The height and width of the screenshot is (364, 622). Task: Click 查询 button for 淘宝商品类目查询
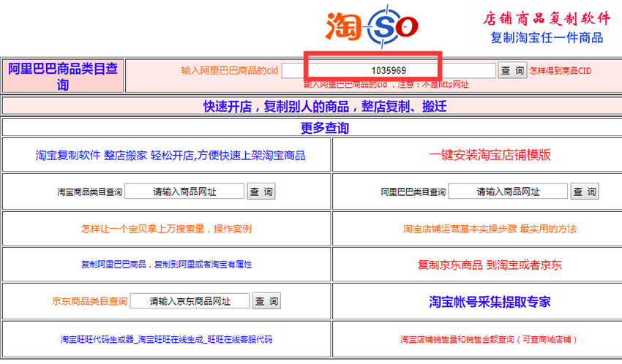261,192
